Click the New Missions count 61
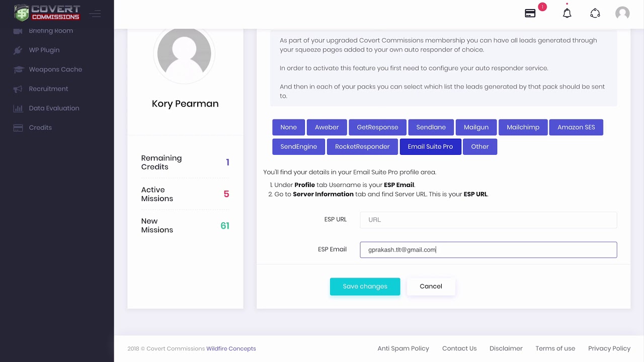Viewport: 644px width, 362px height. click(225, 226)
